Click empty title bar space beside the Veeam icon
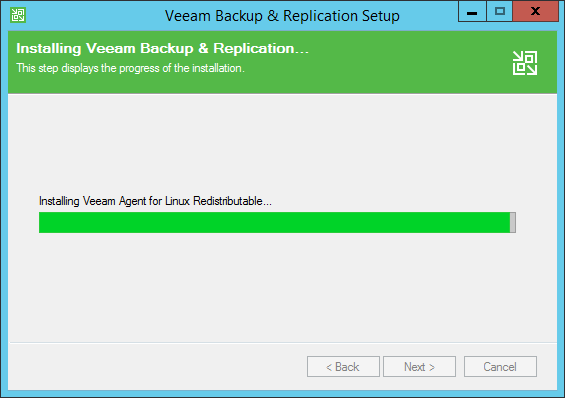 point(90,15)
